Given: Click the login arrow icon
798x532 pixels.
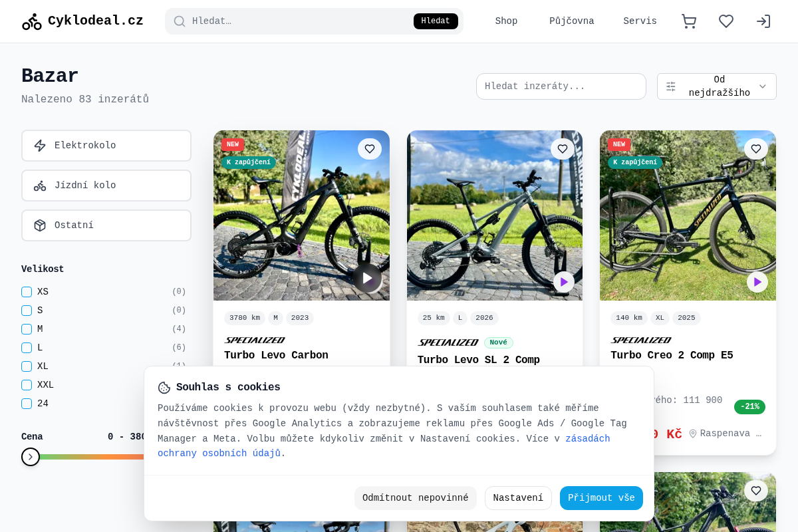Looking at the screenshot, I should [x=763, y=21].
